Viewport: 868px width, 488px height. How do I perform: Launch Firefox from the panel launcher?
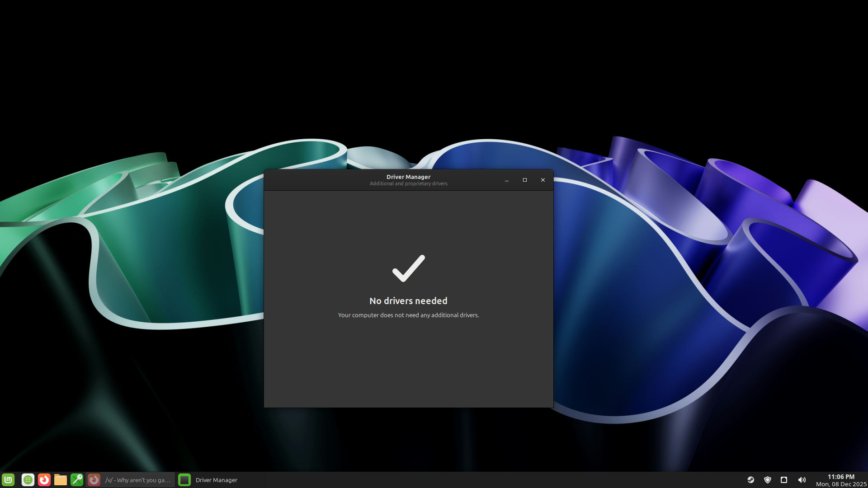[x=44, y=480]
